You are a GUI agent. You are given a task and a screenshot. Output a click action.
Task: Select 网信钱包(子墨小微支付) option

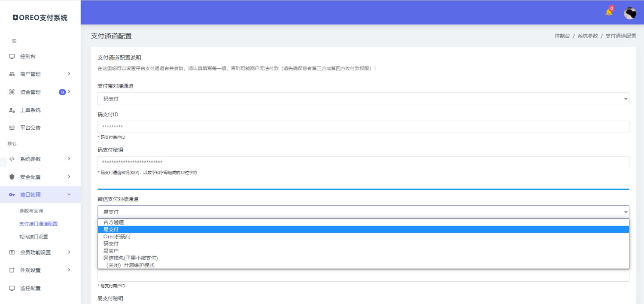pos(363,258)
